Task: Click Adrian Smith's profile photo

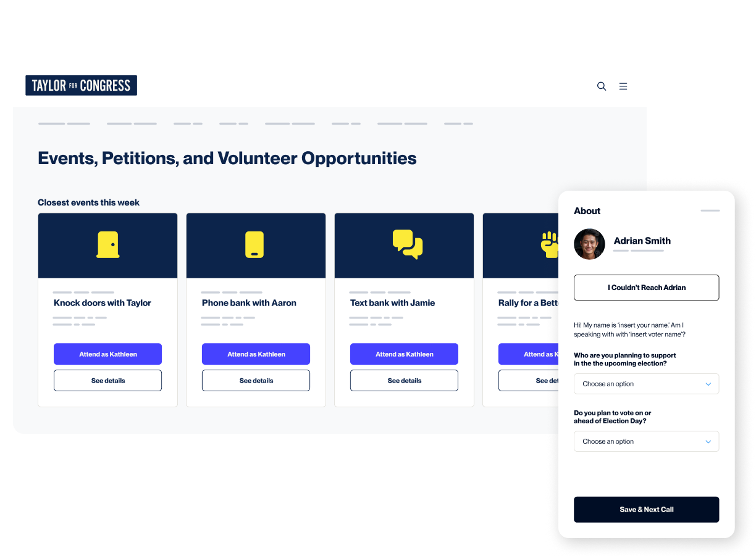Action: click(x=589, y=244)
